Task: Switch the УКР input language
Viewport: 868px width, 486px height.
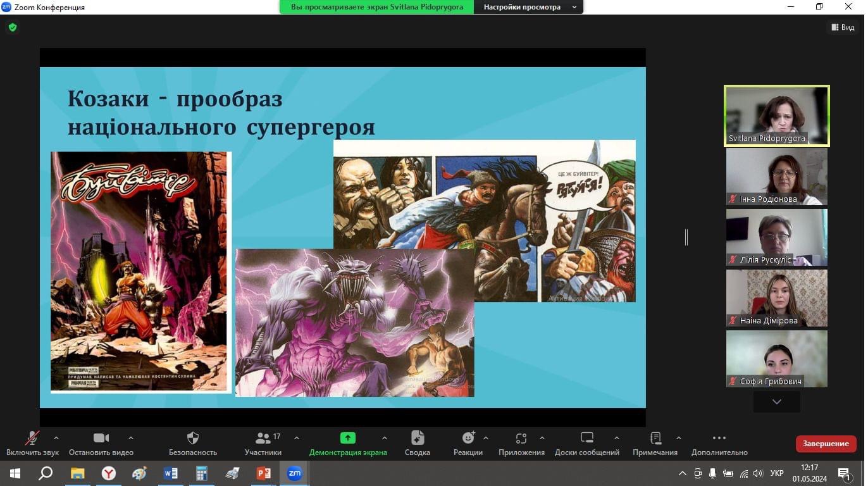Action: pos(778,473)
